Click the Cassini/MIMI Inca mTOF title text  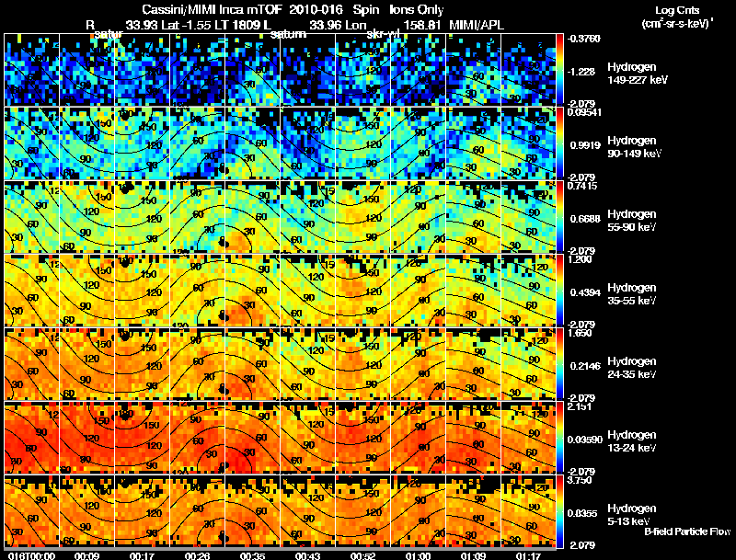(x=213, y=9)
